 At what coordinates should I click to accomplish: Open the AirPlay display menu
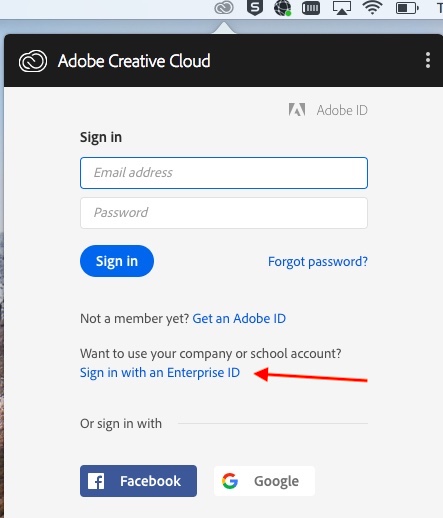click(x=342, y=8)
